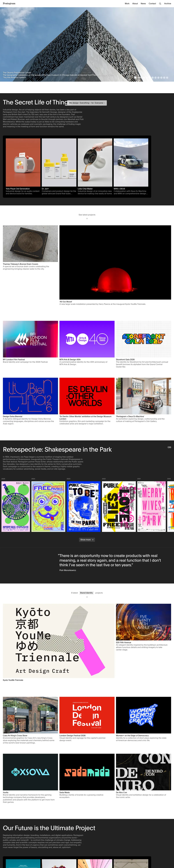The height and width of the screenshot is (868, 174).
Task: Open the Work menu item
Action: click(x=127, y=4)
